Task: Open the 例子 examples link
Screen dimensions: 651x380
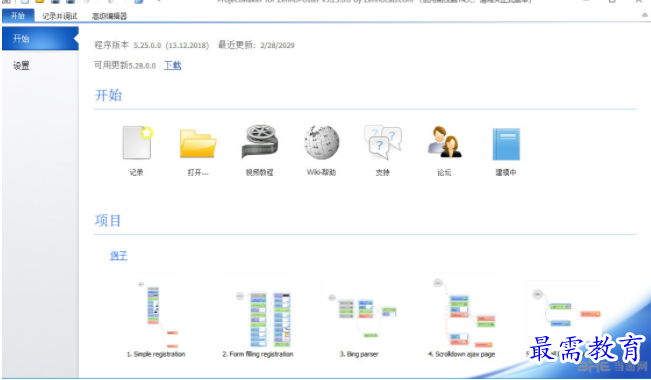Action: point(118,255)
